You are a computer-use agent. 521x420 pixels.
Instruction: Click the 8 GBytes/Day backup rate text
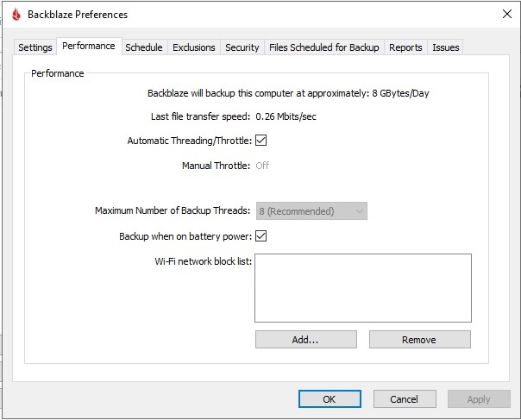pyautogui.click(x=400, y=93)
